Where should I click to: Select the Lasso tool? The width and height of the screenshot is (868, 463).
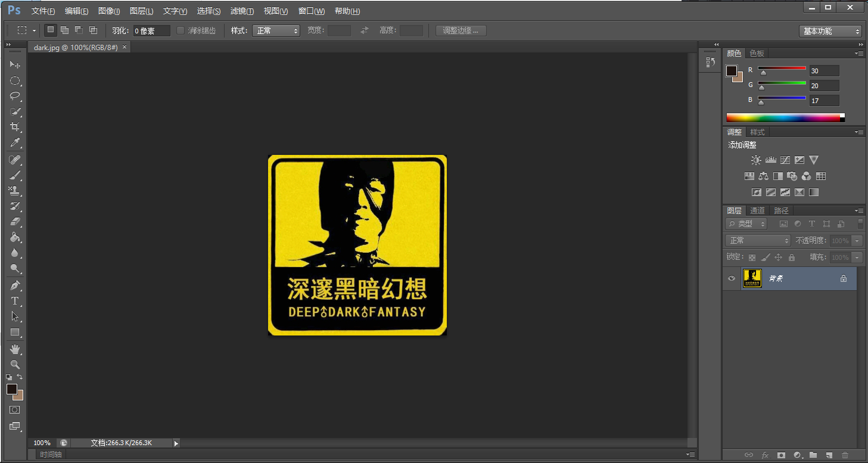(15, 96)
